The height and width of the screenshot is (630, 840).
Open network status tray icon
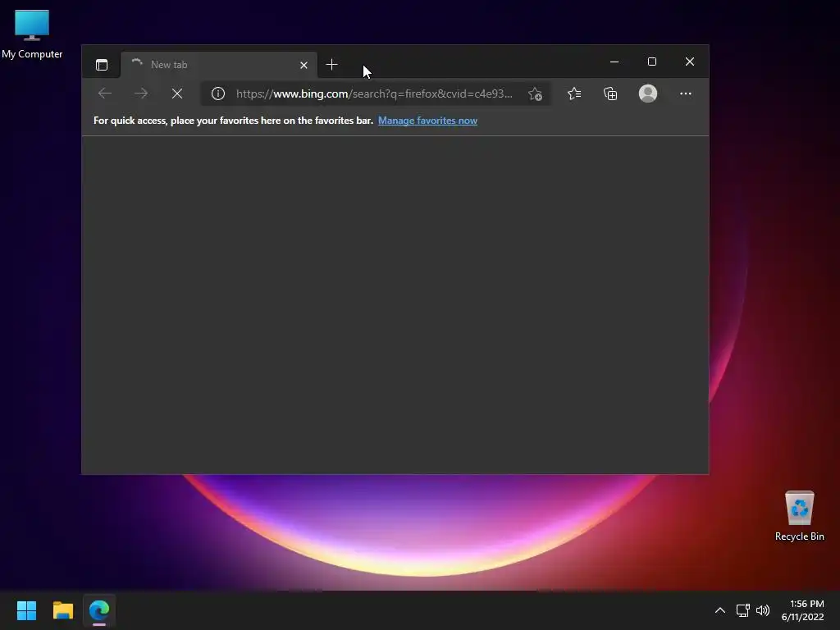click(742, 610)
